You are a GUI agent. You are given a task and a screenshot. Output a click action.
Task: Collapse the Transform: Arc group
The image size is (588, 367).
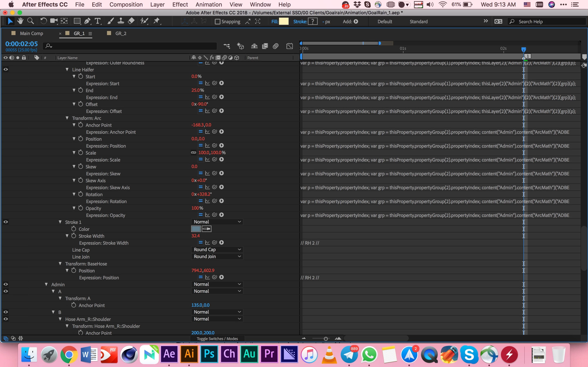pos(67,118)
